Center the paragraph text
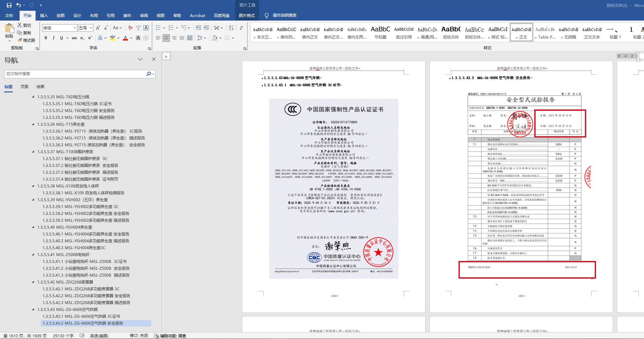Screen dimensions: 644x339 pyautogui.click(x=166, y=38)
